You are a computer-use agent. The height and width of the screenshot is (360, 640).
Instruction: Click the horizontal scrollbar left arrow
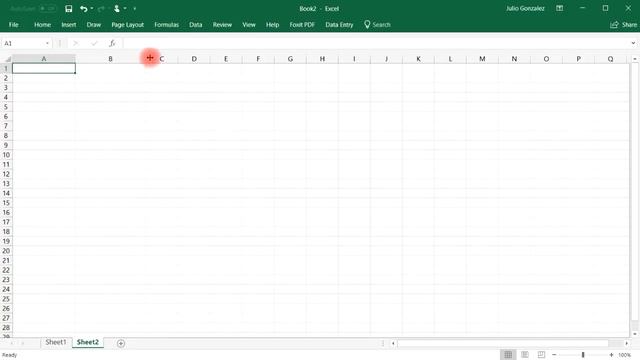[x=393, y=343]
